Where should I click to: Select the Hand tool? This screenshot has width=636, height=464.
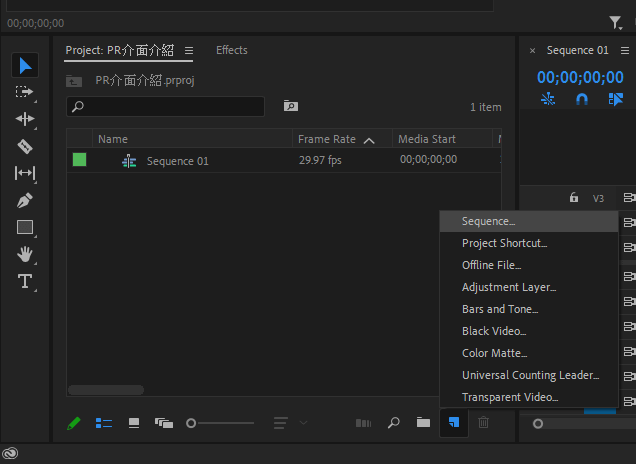point(25,254)
